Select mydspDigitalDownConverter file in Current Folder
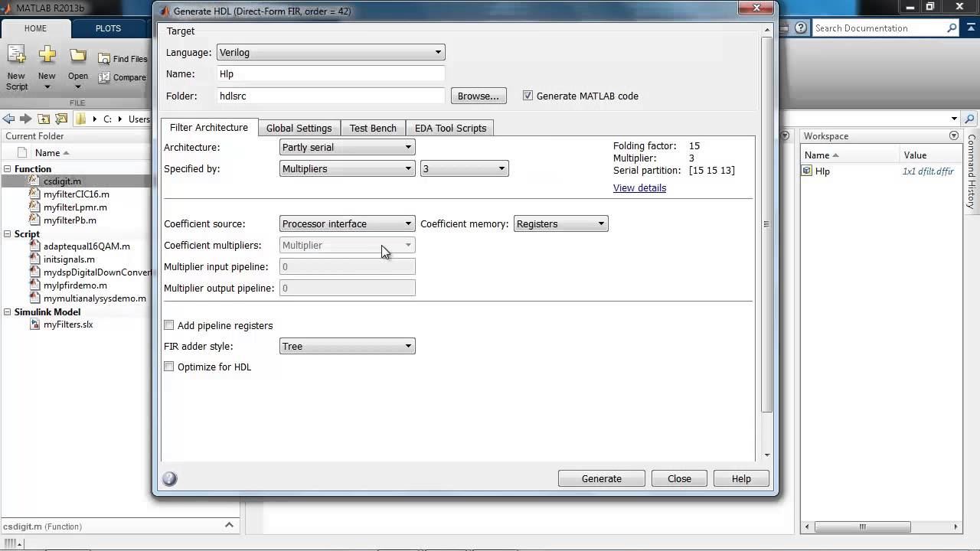Image resolution: width=980 pixels, height=551 pixels. [x=97, y=272]
